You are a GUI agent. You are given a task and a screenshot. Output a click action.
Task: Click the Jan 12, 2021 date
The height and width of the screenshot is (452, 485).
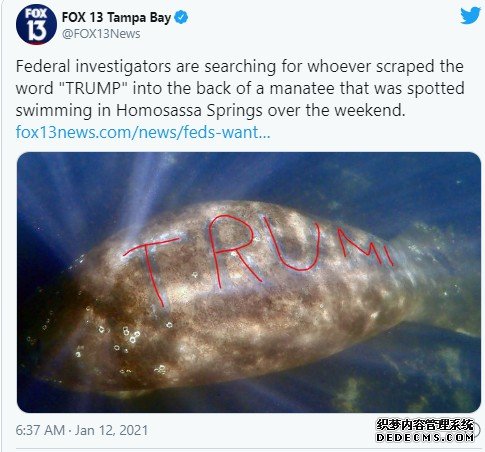click(111, 430)
